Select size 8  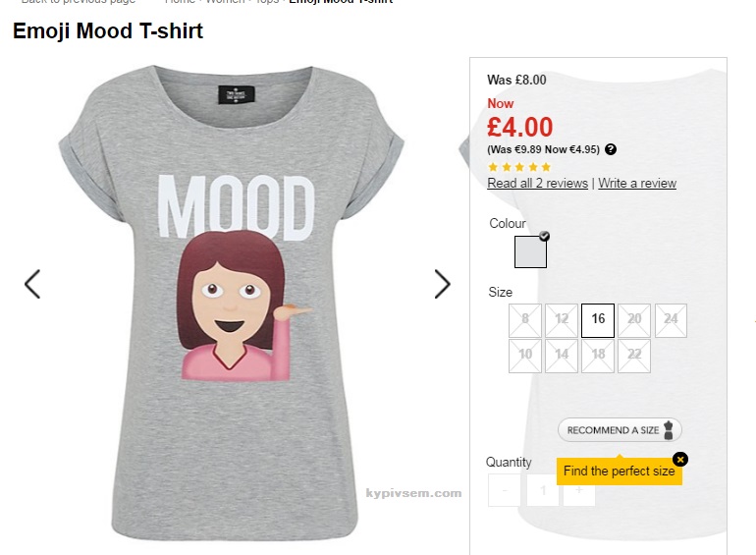(x=525, y=320)
